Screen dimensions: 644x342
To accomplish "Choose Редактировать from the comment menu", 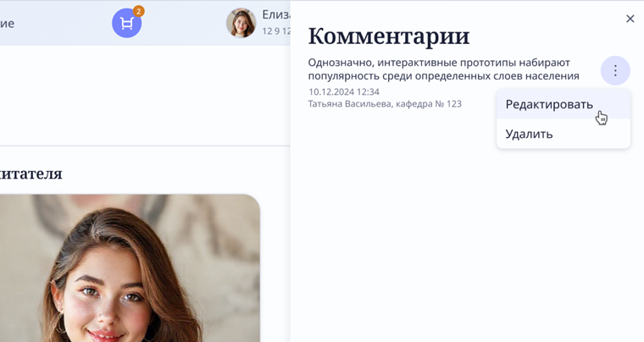I will (563, 104).
